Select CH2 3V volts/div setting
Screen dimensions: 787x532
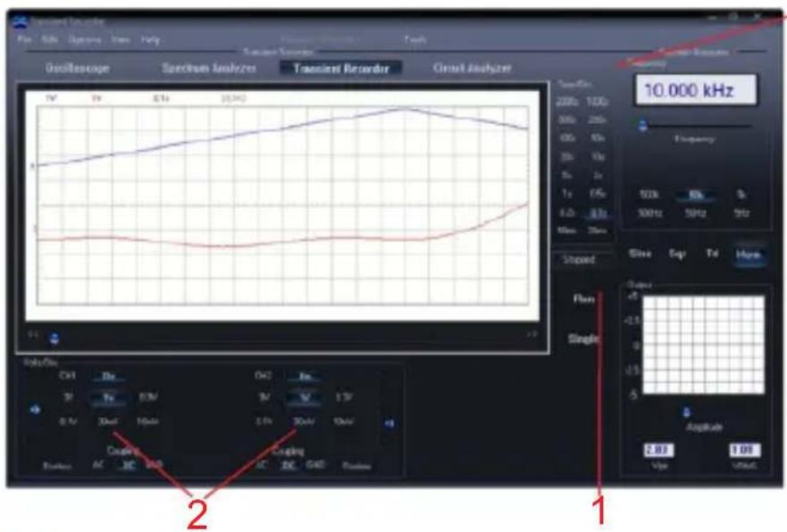pyautogui.click(x=264, y=397)
